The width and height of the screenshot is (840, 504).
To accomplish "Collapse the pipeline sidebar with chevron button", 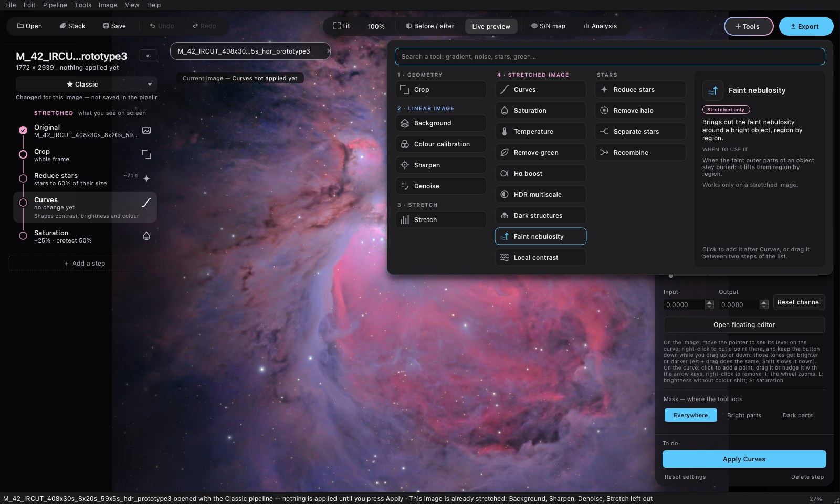I will pyautogui.click(x=148, y=56).
